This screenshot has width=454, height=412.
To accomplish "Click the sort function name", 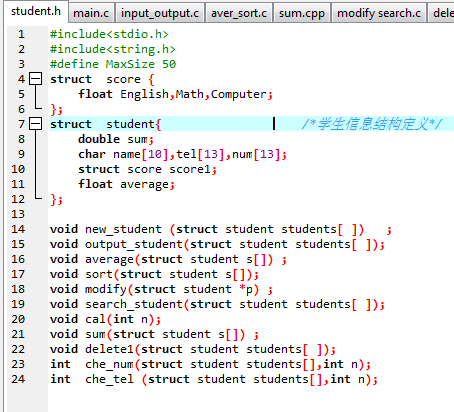I will click(99, 274).
